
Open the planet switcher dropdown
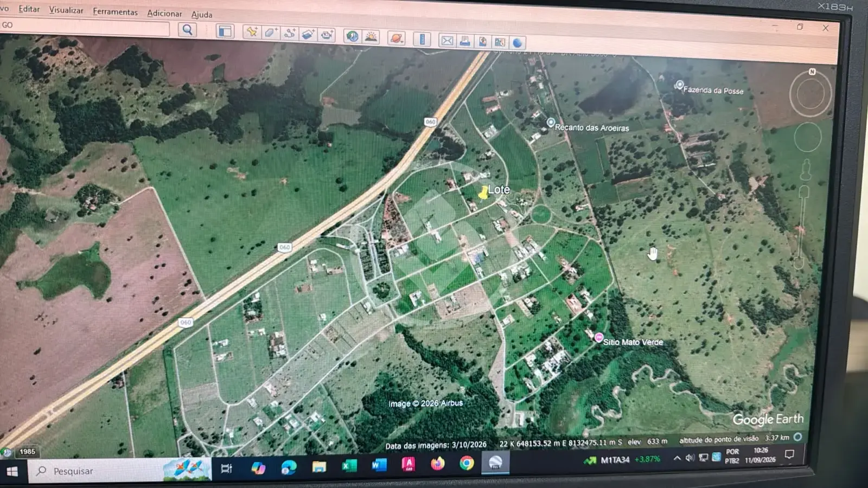(x=397, y=38)
